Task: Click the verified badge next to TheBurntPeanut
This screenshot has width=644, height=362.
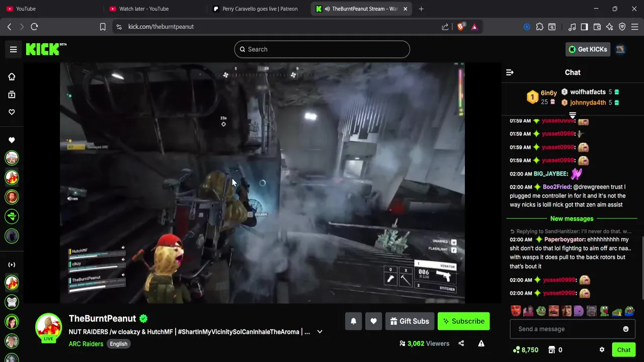Action: coord(143,318)
